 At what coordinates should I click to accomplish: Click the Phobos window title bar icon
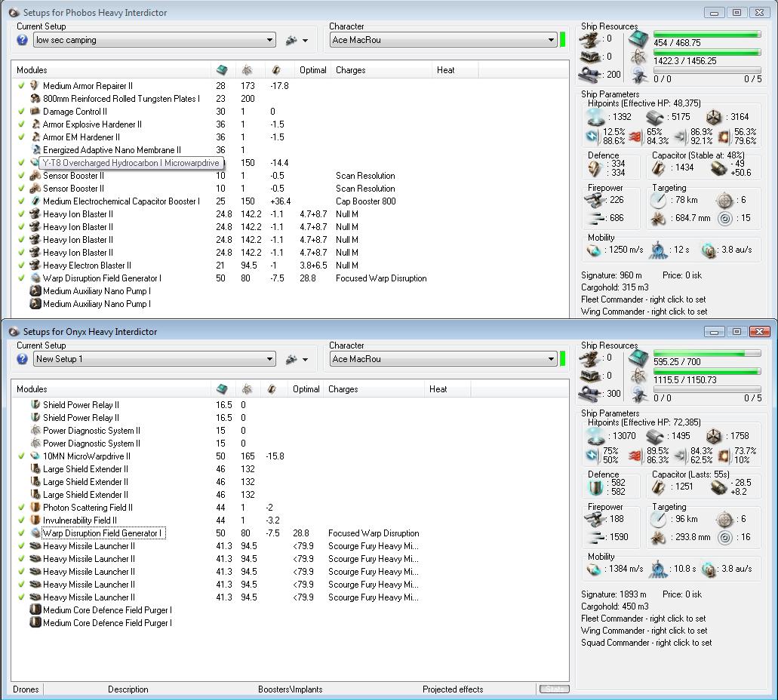coord(14,12)
